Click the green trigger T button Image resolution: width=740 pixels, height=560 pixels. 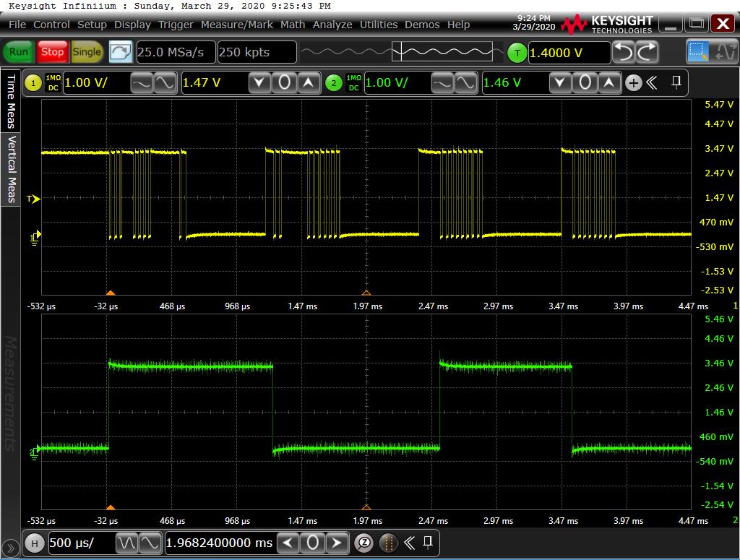point(517,53)
